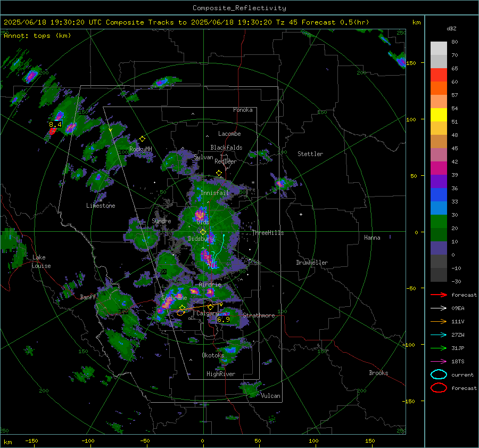Image resolution: width=479 pixels, height=448 pixels.
Task: Click the Lake Louise label
Action: click(x=41, y=262)
